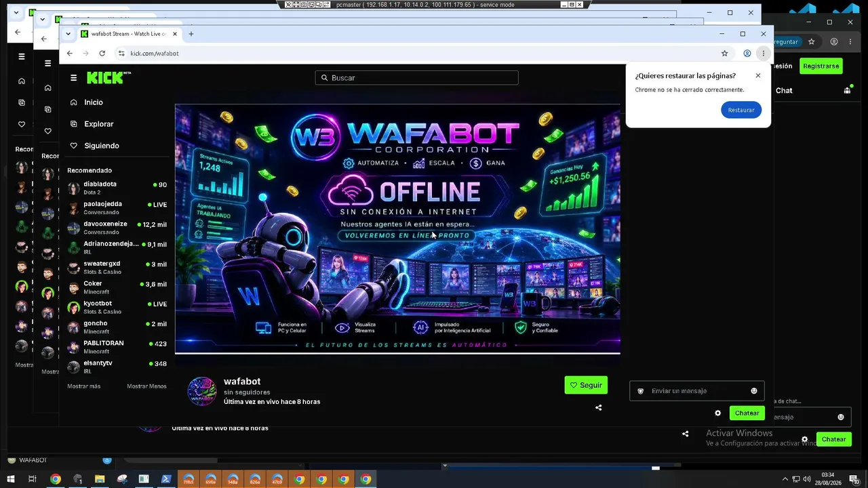Click the Chatear button in front window
Image resolution: width=868 pixels, height=488 pixels.
pos(747,413)
